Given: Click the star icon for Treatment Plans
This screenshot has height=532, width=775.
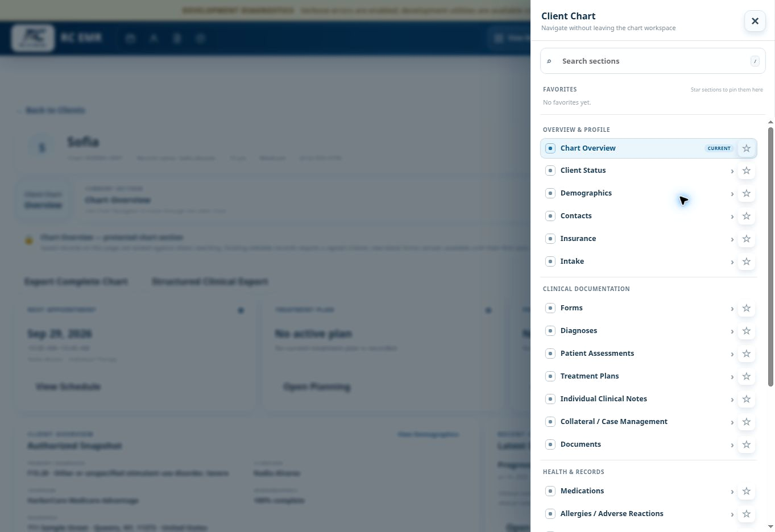Looking at the screenshot, I should pos(747,376).
